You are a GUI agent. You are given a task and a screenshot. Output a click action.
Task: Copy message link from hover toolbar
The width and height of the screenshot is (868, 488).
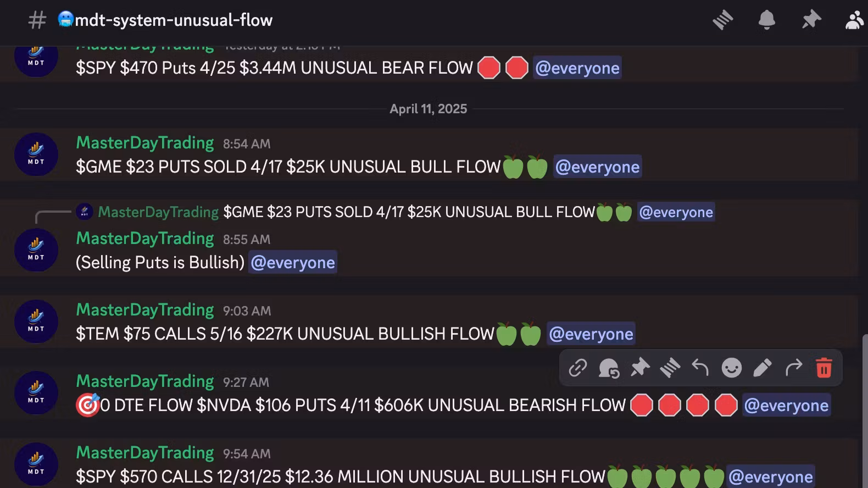pos(578,368)
